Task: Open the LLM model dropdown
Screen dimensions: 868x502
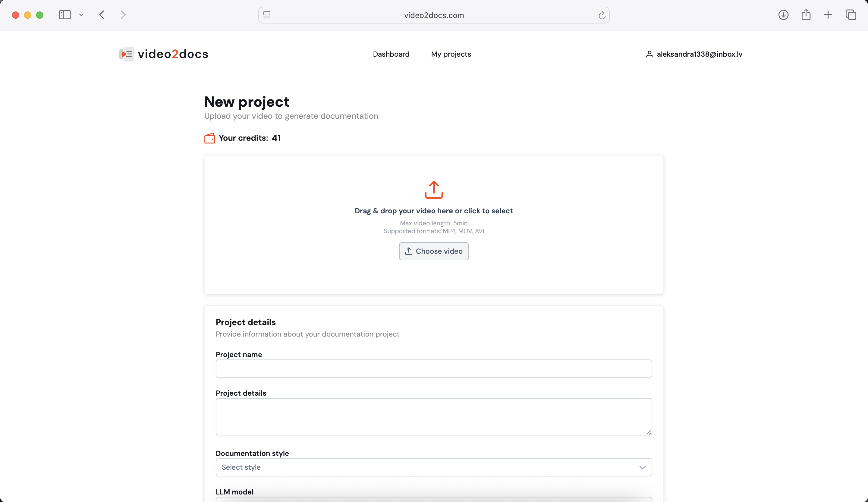Action: click(434, 499)
